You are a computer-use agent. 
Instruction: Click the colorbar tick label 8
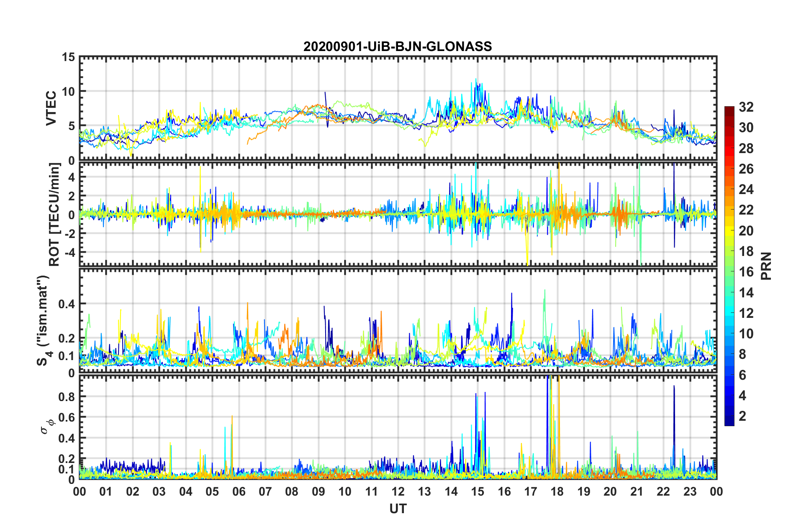(x=742, y=354)
